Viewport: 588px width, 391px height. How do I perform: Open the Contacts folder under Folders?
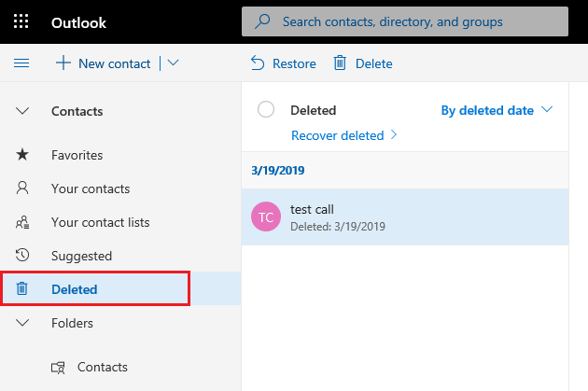(103, 367)
